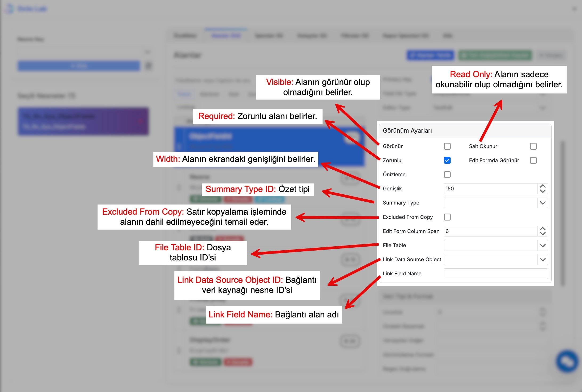Click into the Link Field Name input

click(496, 273)
